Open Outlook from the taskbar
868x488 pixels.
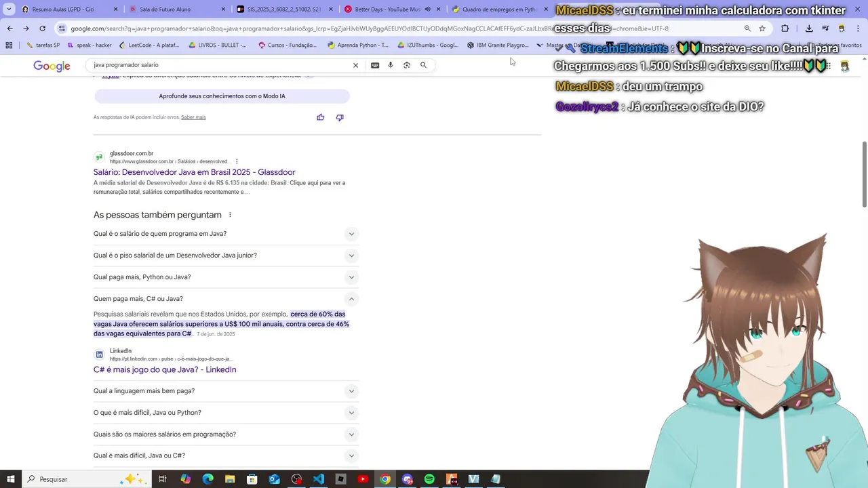[275, 479]
